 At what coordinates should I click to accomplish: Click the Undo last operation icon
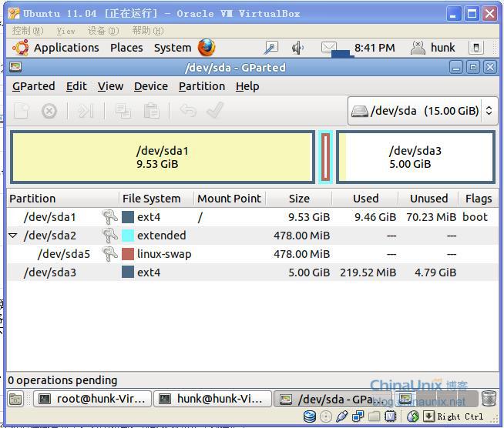coord(188,110)
